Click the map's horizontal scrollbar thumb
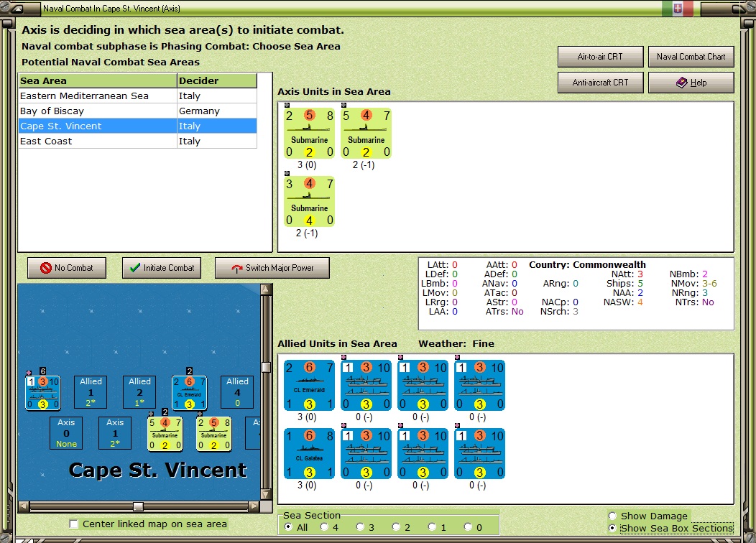The image size is (756, 543). coord(139,506)
